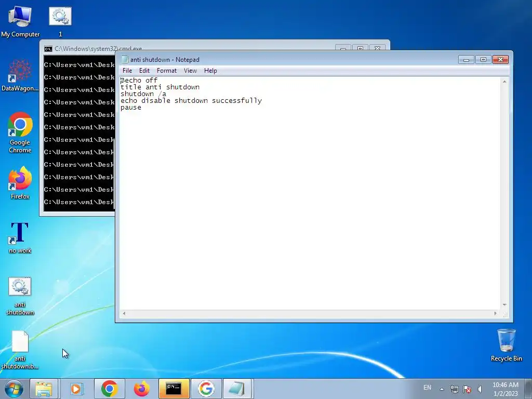The height and width of the screenshot is (399, 532).
Task: Switch to the cmd window in the taskbar
Action: [x=174, y=389]
